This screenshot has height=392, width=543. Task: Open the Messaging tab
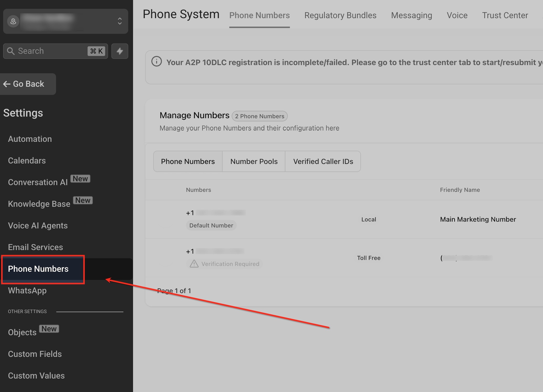click(411, 15)
